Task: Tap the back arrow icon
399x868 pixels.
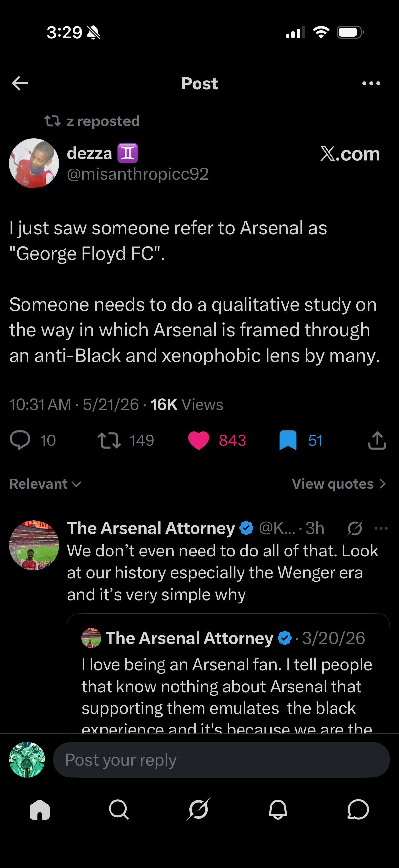Action: coord(20,83)
